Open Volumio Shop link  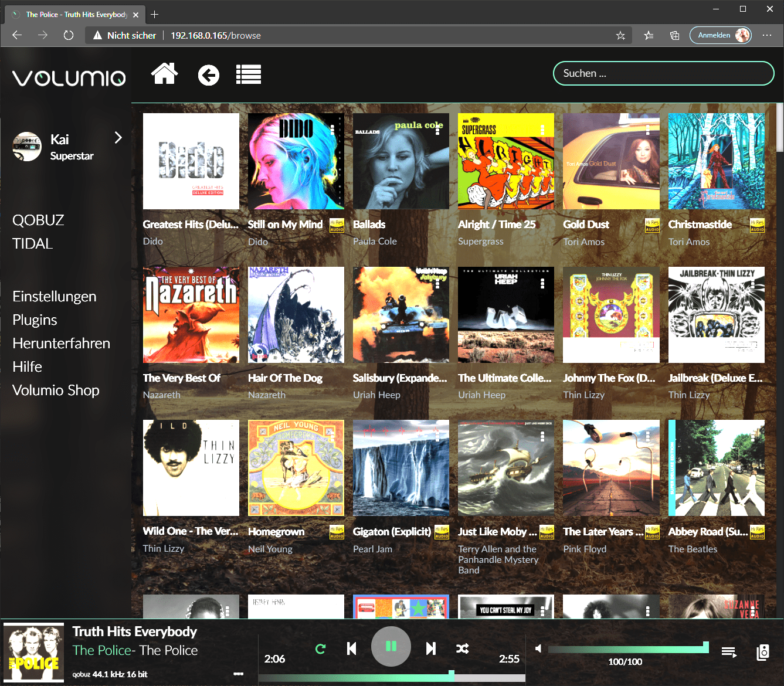(56, 390)
